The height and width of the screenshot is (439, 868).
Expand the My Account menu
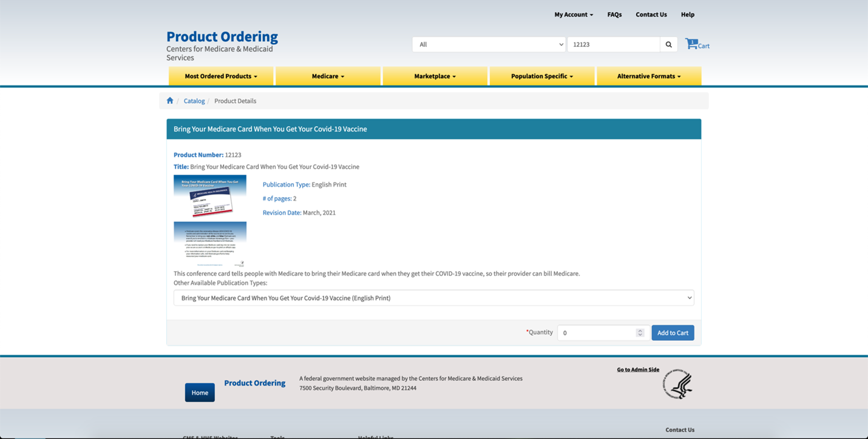click(x=574, y=15)
